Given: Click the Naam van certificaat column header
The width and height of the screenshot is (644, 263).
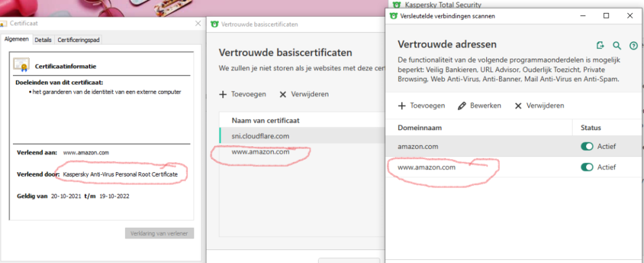Looking at the screenshot, I should (265, 121).
